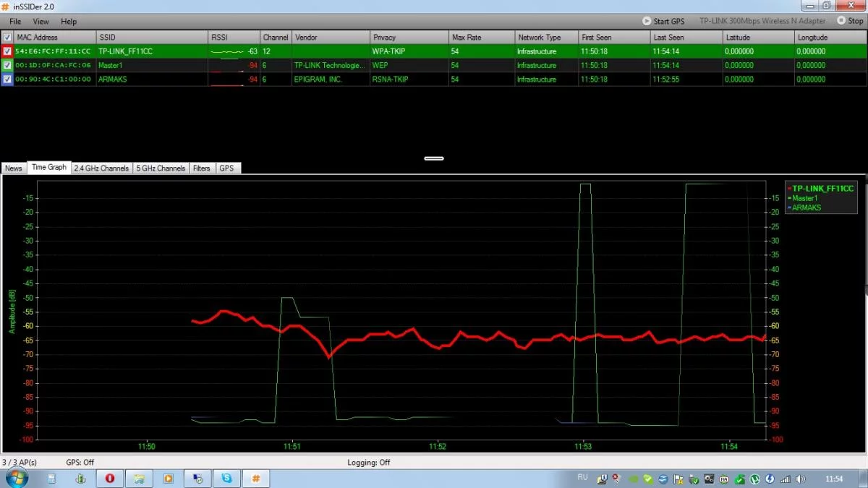Image resolution: width=868 pixels, height=488 pixels.
Task: Open the View menu
Action: coord(41,22)
